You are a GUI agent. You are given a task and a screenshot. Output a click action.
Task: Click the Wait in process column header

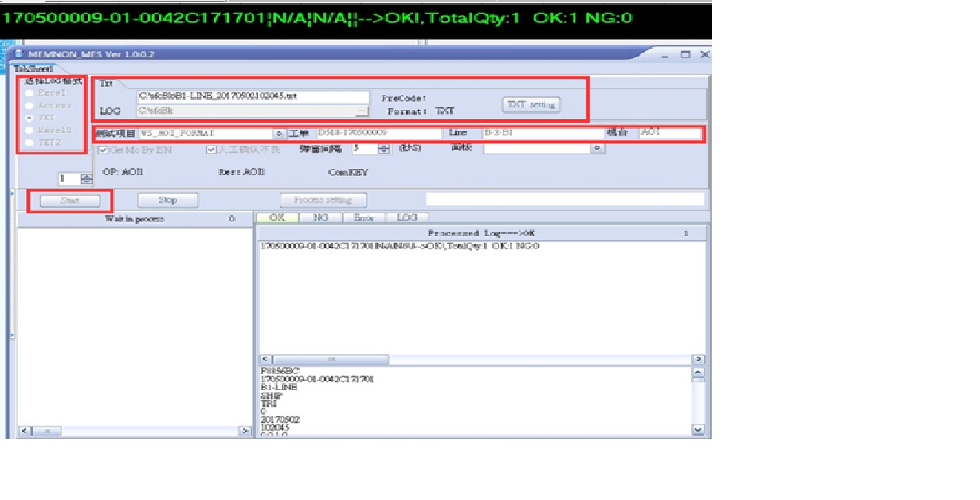(134, 219)
